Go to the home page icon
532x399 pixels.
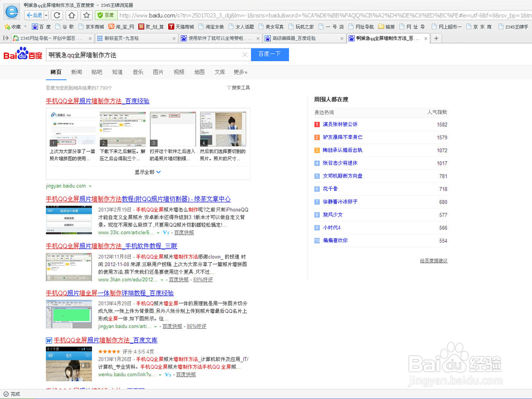point(72,15)
